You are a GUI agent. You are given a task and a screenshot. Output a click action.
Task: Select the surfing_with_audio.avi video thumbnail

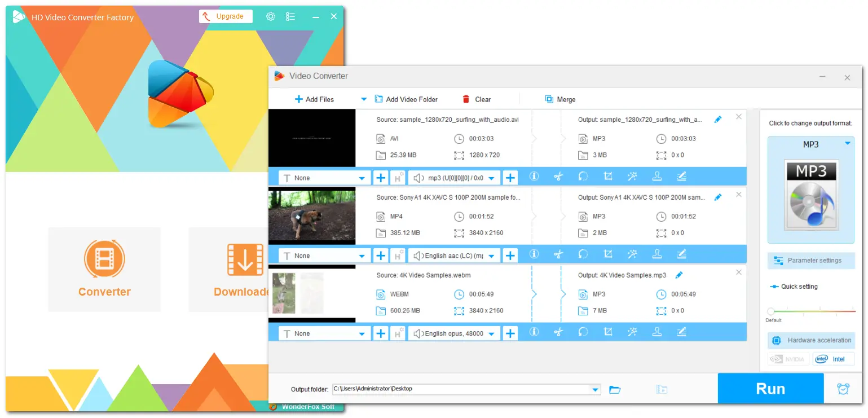(312, 138)
